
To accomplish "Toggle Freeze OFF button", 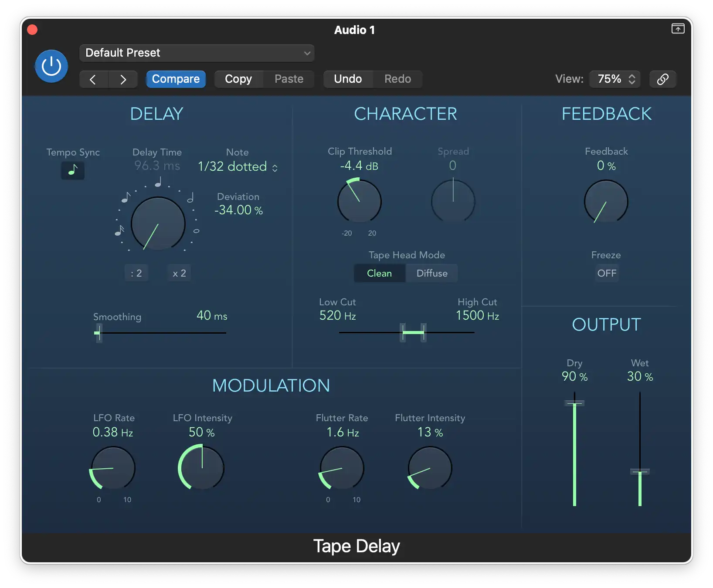I will click(x=607, y=273).
